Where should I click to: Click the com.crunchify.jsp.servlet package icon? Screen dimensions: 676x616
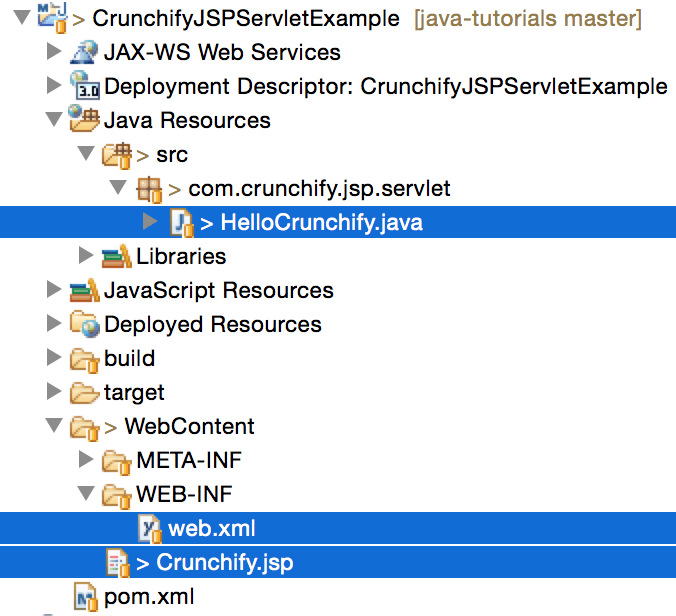(149, 189)
